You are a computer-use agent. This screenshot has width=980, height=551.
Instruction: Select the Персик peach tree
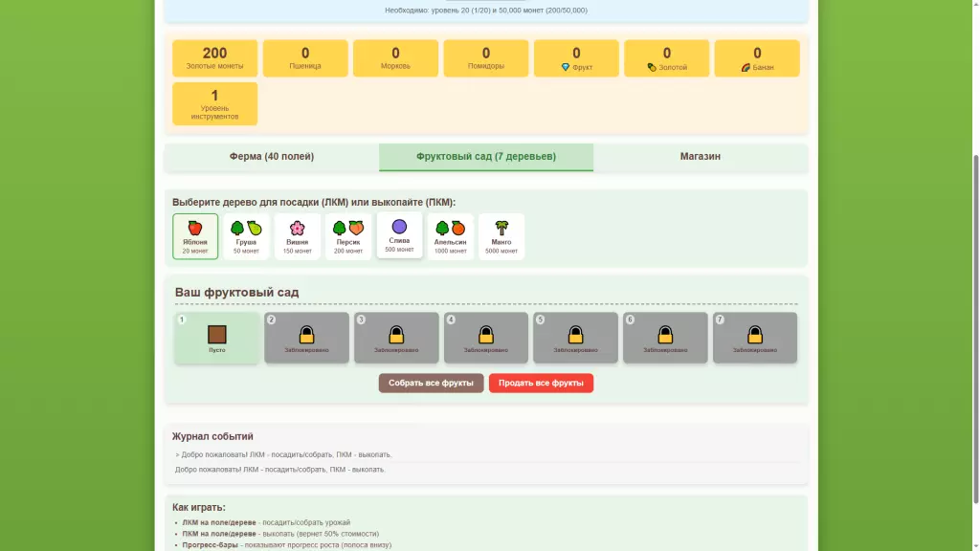pyautogui.click(x=348, y=236)
